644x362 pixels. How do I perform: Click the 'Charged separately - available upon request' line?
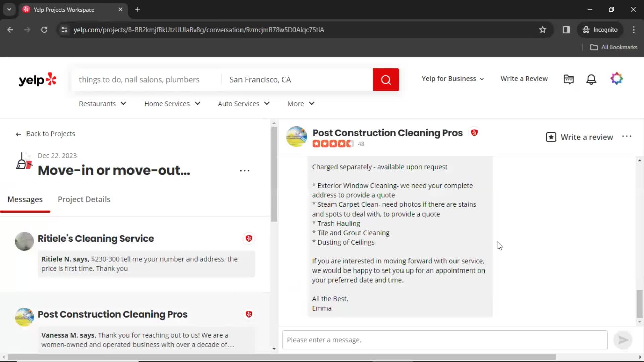[x=380, y=167]
